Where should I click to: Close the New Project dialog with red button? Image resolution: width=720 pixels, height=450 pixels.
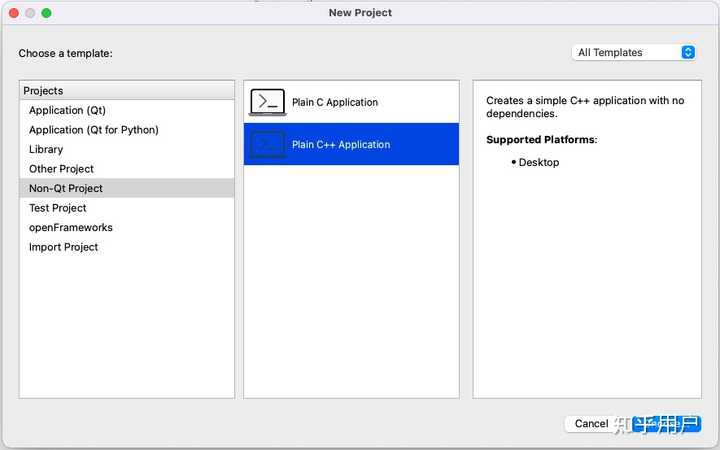14,13
